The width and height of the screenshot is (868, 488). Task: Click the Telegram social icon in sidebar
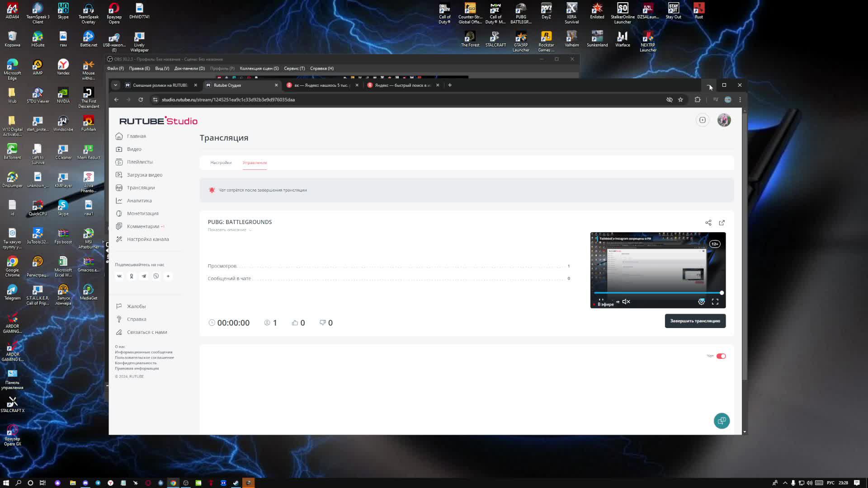(144, 276)
